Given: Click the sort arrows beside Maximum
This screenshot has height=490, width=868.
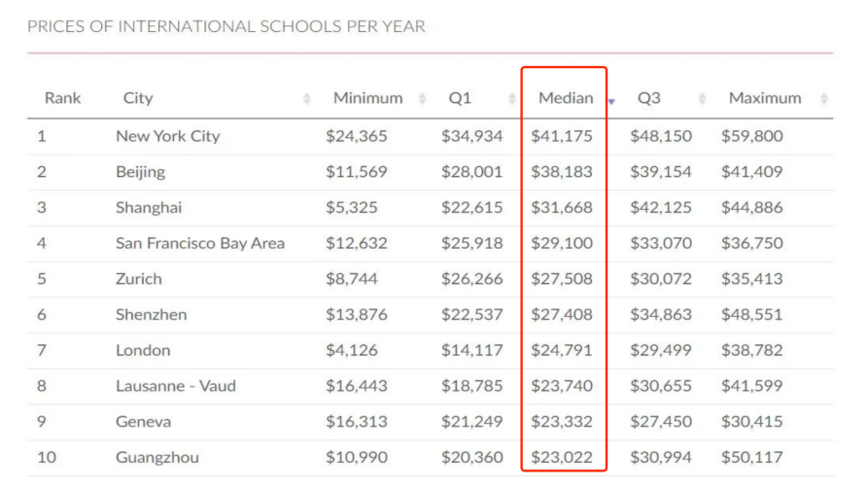Looking at the screenshot, I should coord(824,98).
